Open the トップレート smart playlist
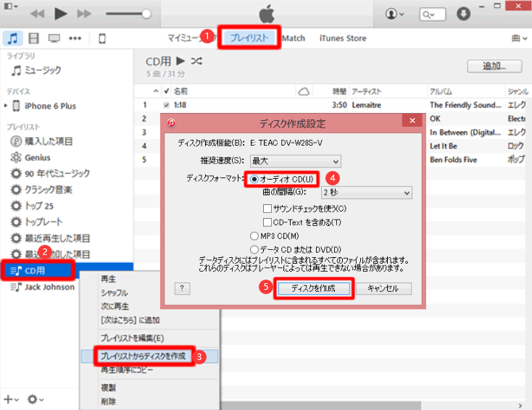The width and height of the screenshot is (532, 410). click(37, 222)
